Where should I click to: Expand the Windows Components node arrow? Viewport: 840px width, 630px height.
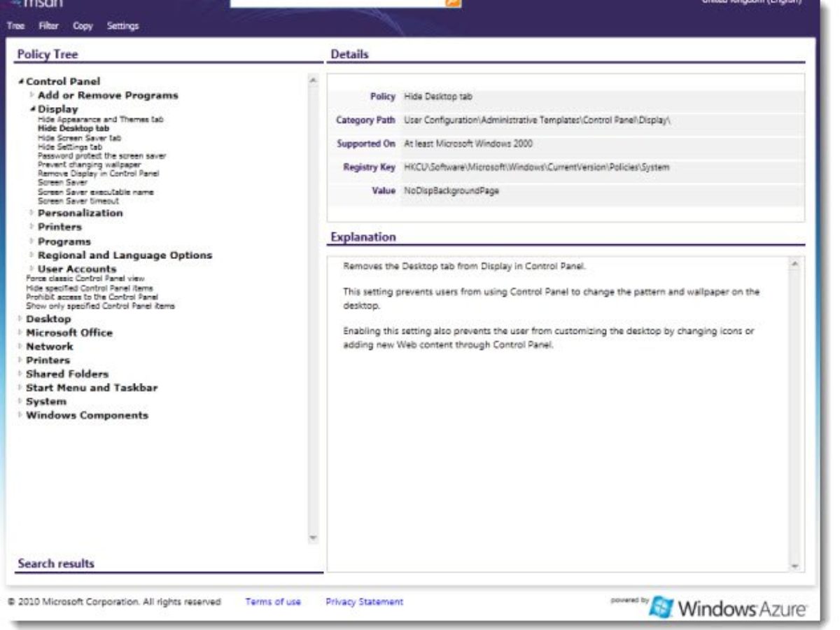(x=21, y=415)
